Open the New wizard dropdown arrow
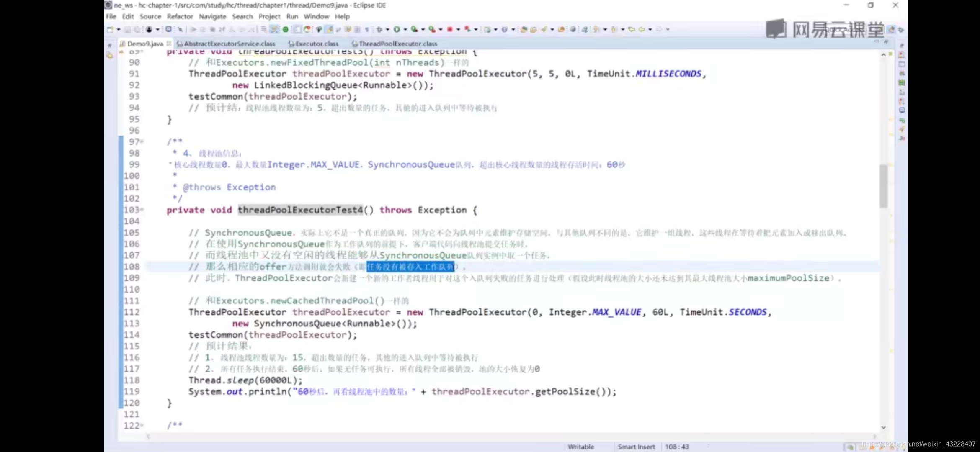 [x=119, y=29]
